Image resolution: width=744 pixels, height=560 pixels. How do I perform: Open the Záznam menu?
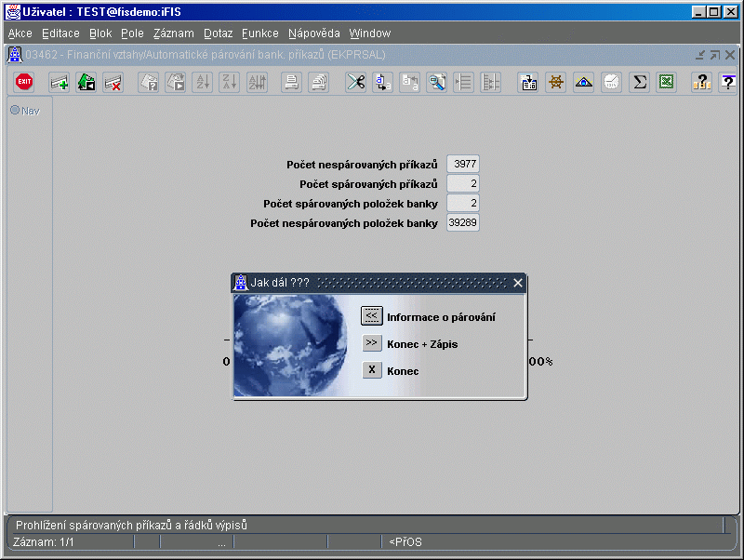(x=174, y=33)
